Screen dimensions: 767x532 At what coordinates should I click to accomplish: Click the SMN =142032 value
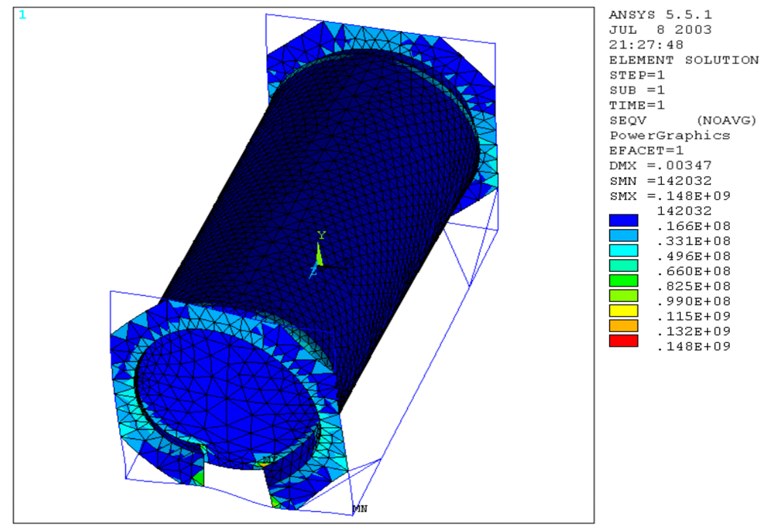tap(660, 181)
